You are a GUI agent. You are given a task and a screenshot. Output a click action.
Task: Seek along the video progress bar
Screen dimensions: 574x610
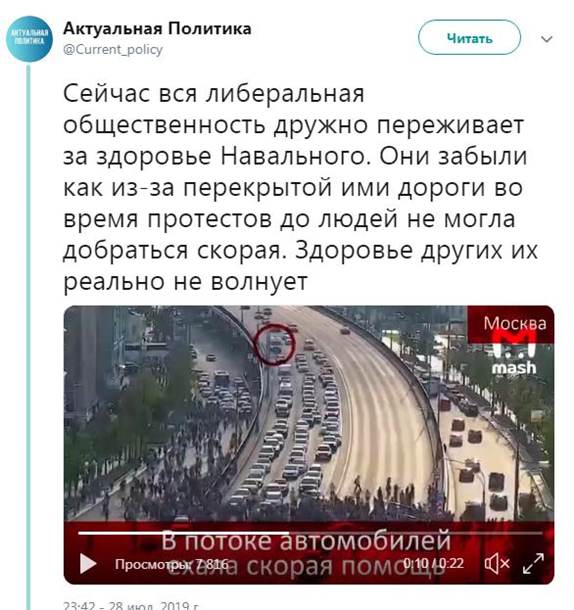click(x=310, y=533)
